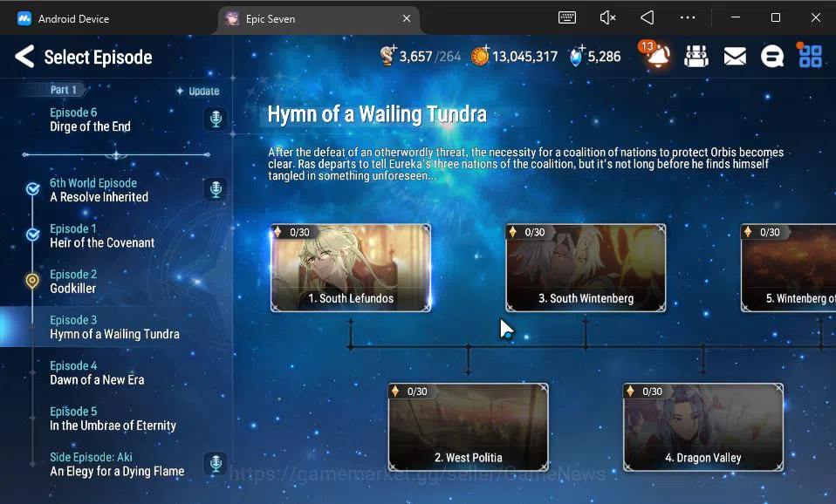Click the checkmark marker for 6th World Episode

(32, 189)
